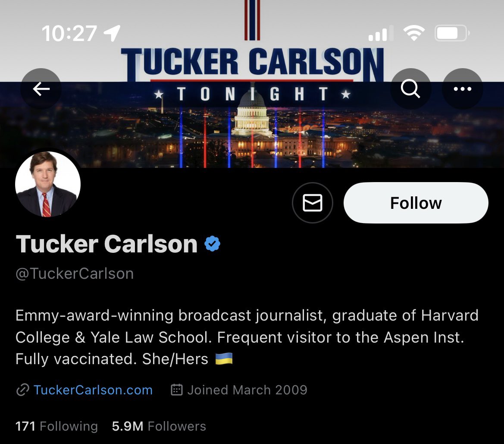Image resolution: width=504 pixels, height=444 pixels.
Task: Tap the back arrow button
Action: click(x=41, y=89)
